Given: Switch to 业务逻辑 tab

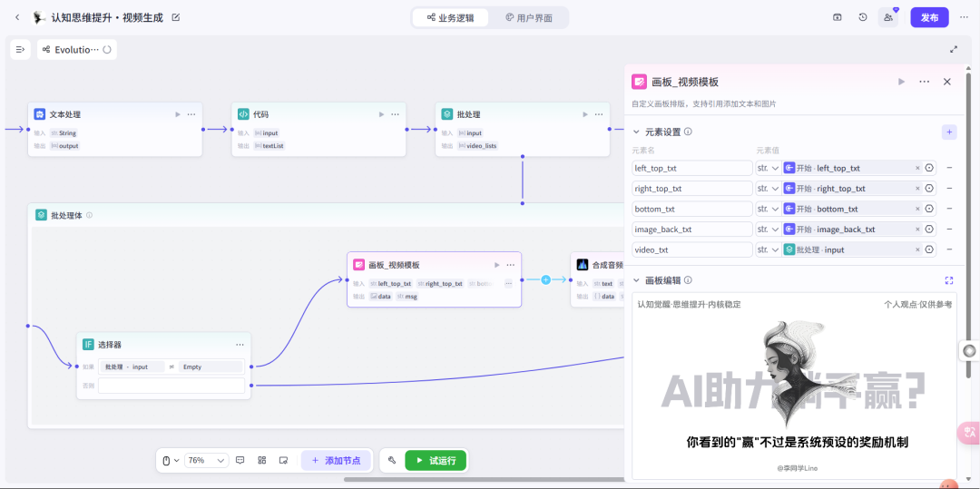Looking at the screenshot, I should [450, 17].
